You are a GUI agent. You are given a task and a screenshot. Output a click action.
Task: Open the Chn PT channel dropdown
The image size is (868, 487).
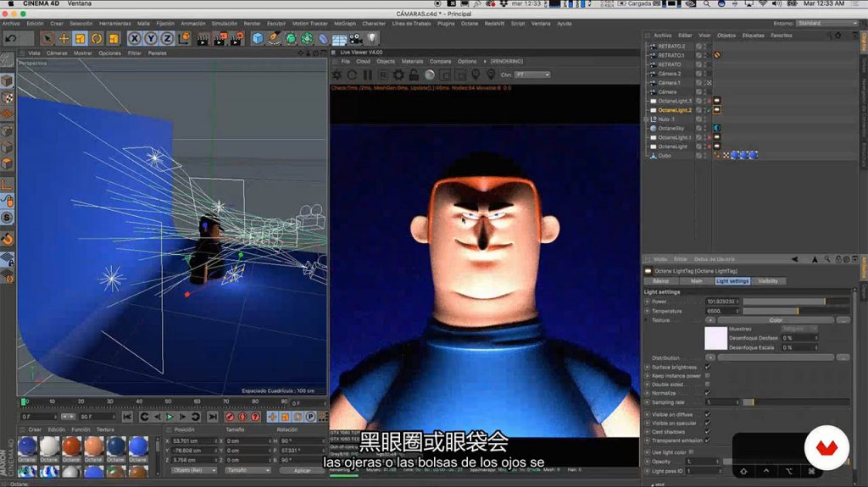tap(532, 75)
